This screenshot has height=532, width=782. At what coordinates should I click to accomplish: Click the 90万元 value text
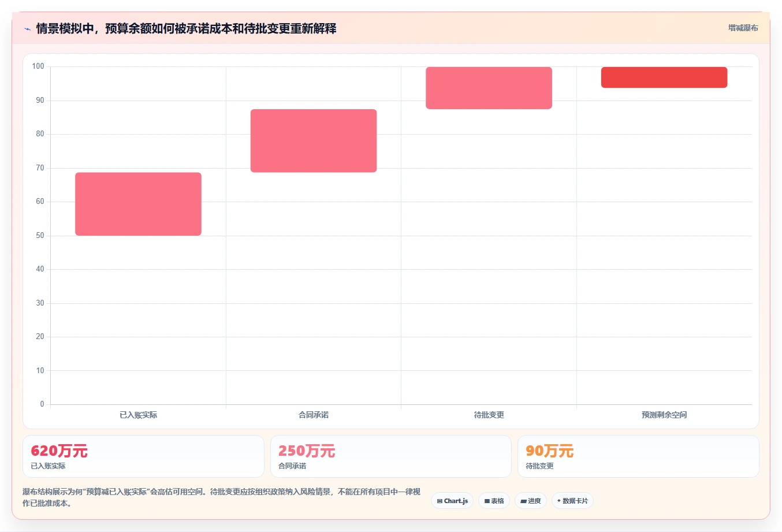tap(549, 451)
